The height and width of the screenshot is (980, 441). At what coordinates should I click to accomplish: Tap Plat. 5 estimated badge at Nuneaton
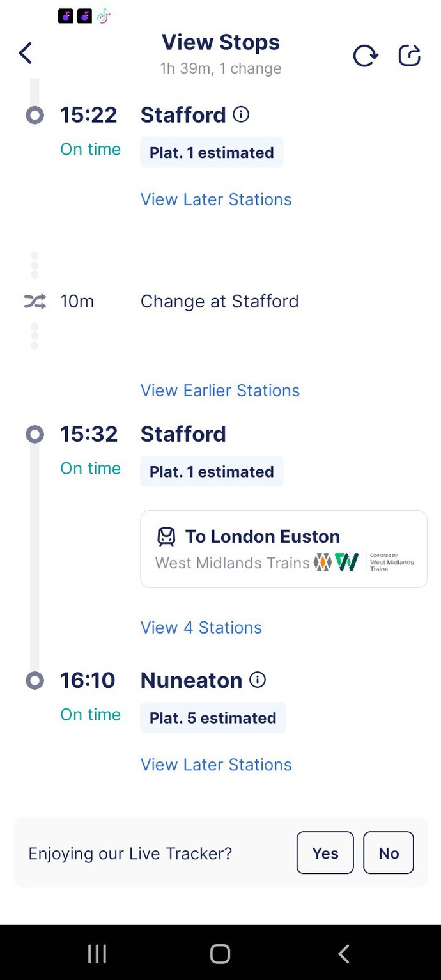coord(213,718)
